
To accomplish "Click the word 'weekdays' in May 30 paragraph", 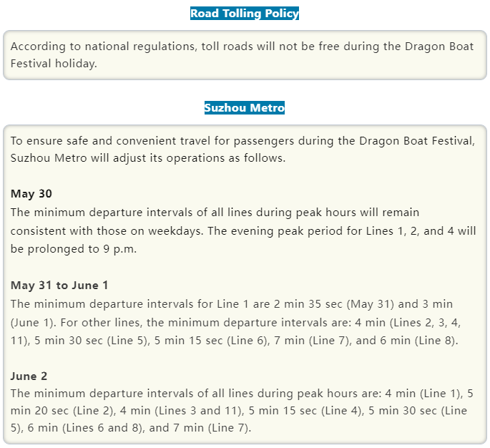I will (x=174, y=231).
